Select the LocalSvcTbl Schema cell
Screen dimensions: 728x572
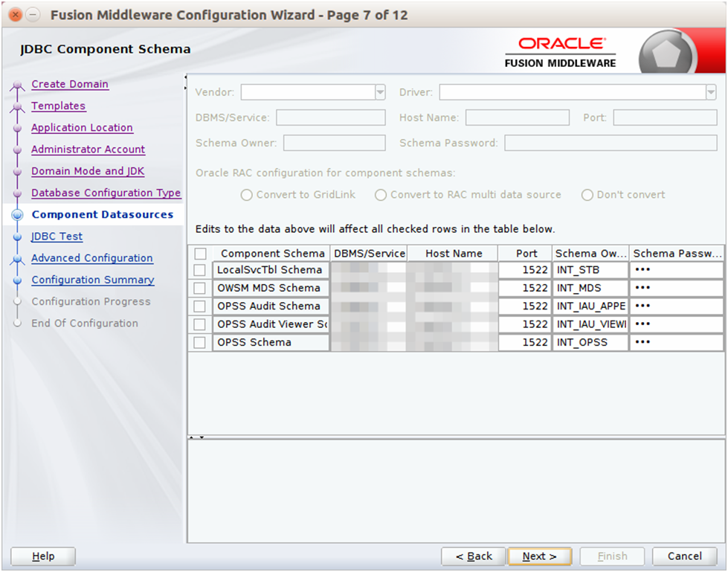click(271, 270)
